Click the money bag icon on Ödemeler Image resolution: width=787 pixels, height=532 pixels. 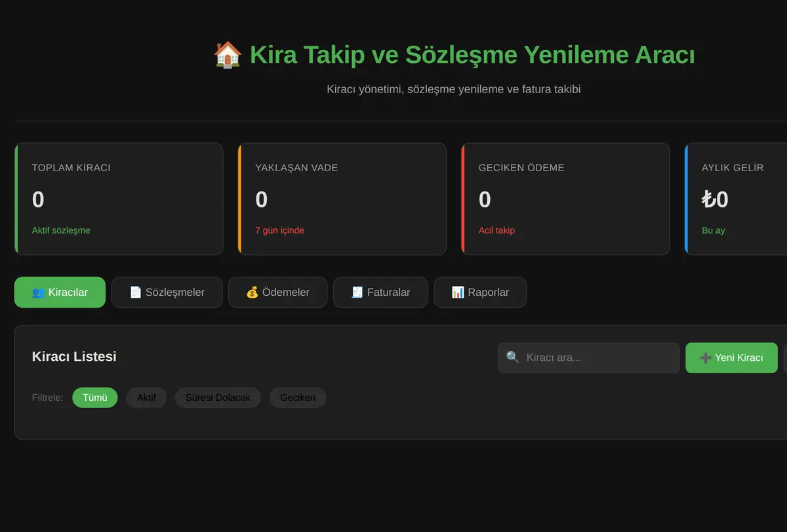(x=252, y=292)
